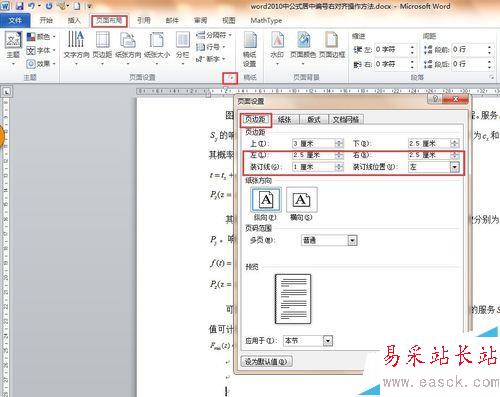Switch to Home (开始) ribbon tab

click(46, 20)
